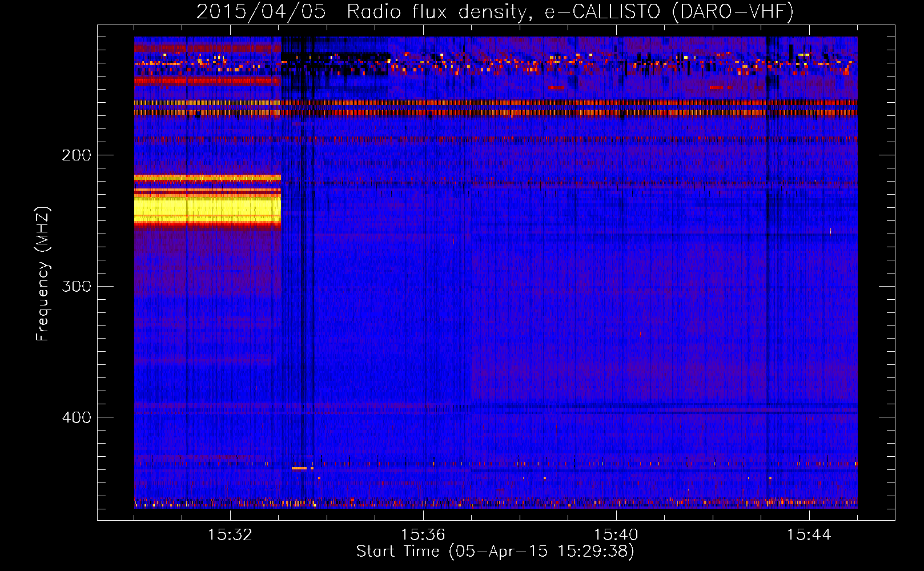The width and height of the screenshot is (924, 571).
Task: Click the short orange dash near 440 MHz
Action: (x=299, y=468)
